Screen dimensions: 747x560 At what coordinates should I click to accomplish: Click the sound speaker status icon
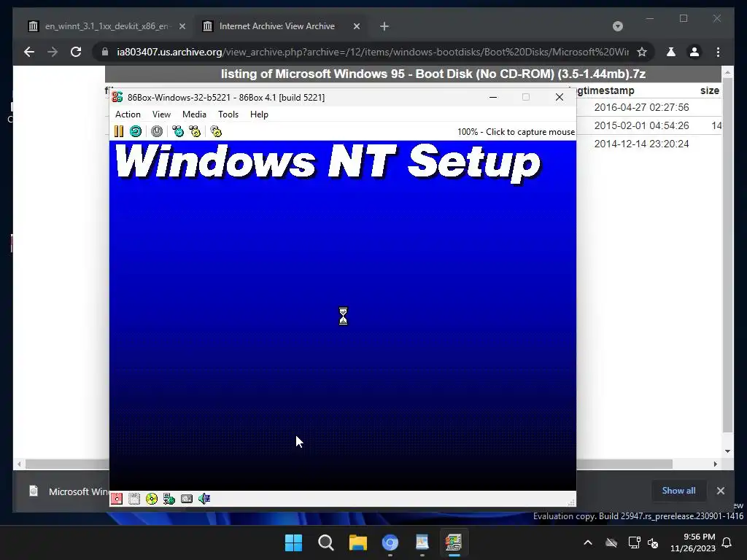coord(204,499)
